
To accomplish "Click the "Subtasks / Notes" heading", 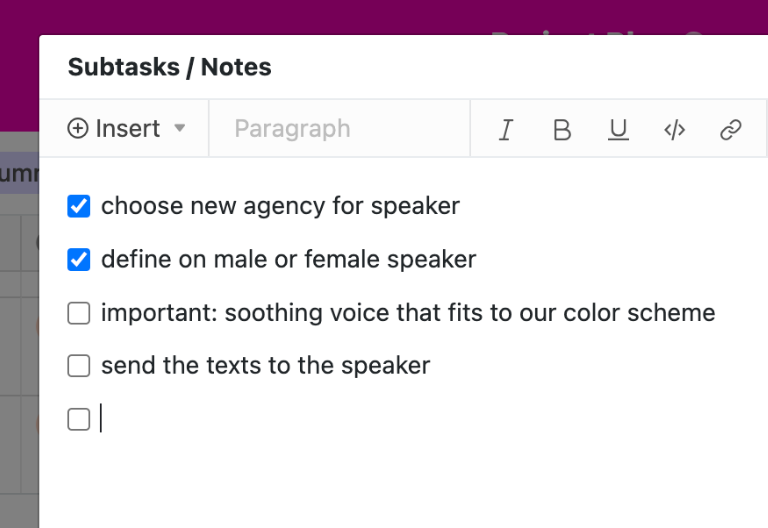I will [x=169, y=67].
